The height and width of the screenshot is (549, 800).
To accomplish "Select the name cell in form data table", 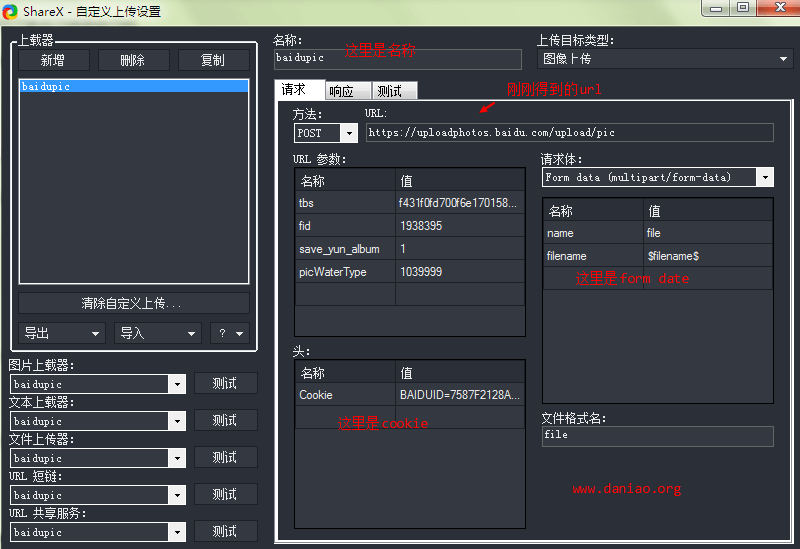I will (593, 233).
